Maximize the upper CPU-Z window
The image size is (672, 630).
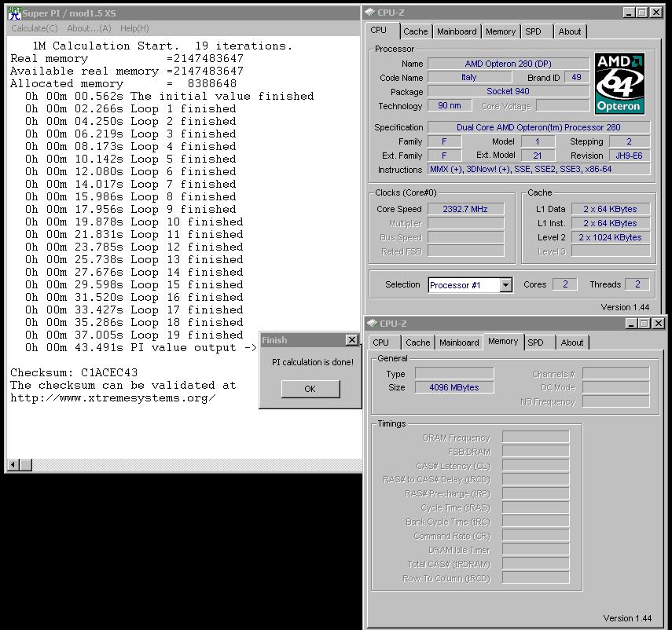641,13
